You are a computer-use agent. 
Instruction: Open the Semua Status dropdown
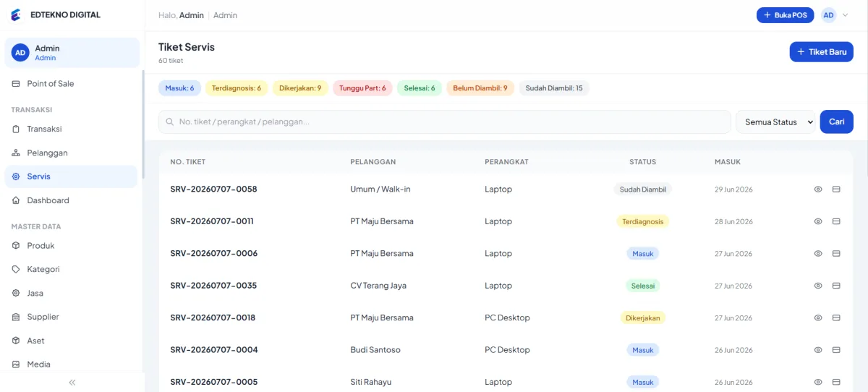775,122
